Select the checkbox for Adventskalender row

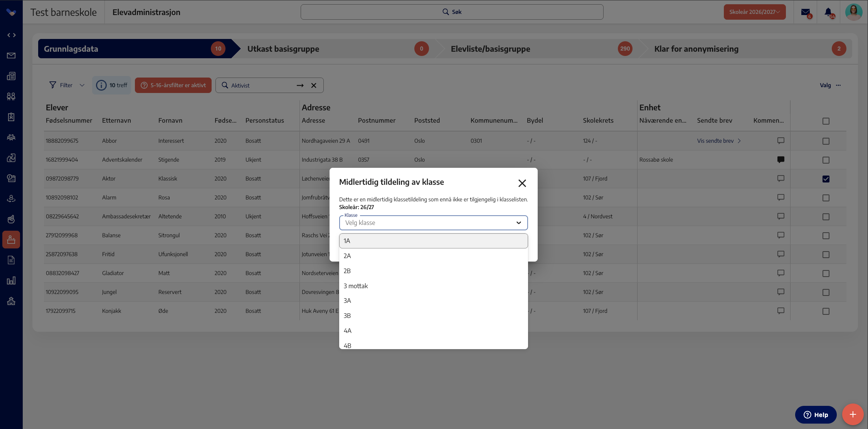(x=826, y=160)
